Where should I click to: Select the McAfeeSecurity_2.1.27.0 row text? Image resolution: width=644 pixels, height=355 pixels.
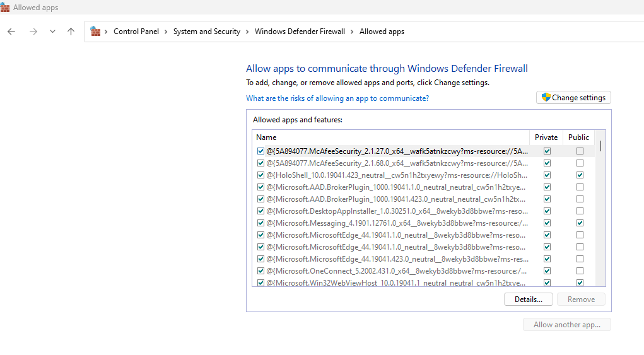pyautogui.click(x=397, y=151)
